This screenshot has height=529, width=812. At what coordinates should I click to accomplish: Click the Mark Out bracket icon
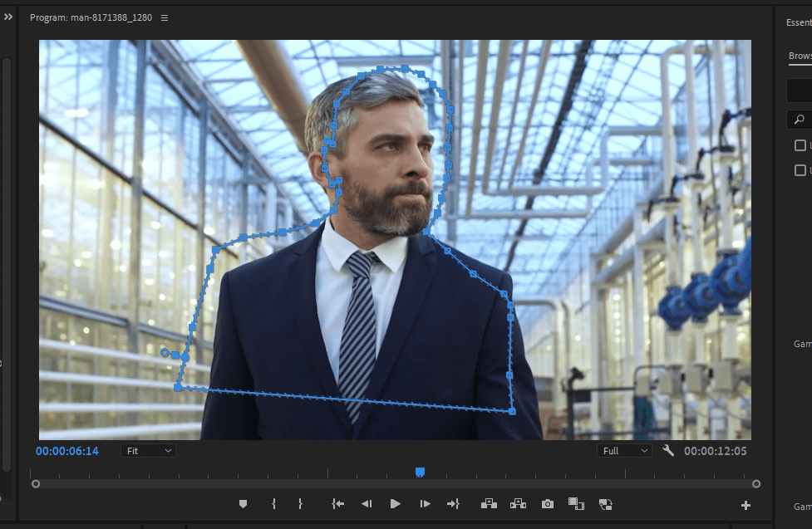pos(300,503)
